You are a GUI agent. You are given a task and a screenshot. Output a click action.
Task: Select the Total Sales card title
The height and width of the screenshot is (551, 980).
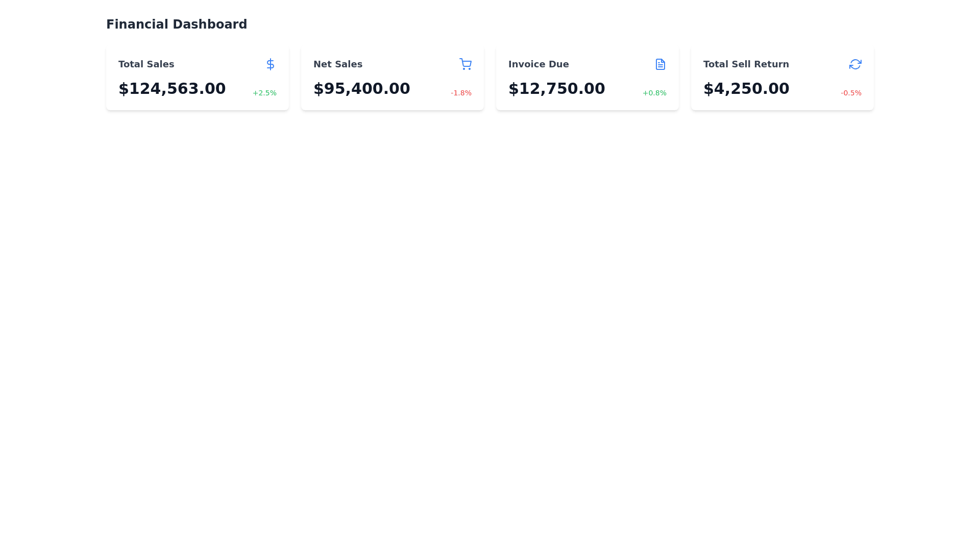click(x=146, y=64)
